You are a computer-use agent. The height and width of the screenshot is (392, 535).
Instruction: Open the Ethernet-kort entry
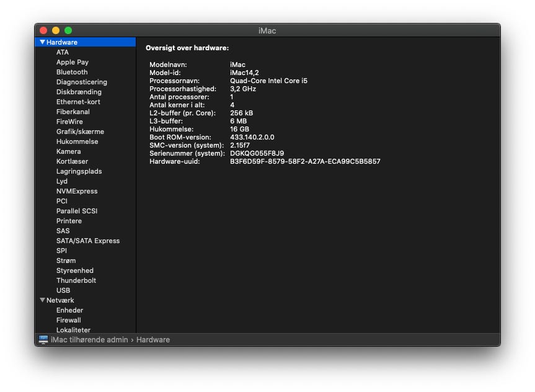coord(78,102)
